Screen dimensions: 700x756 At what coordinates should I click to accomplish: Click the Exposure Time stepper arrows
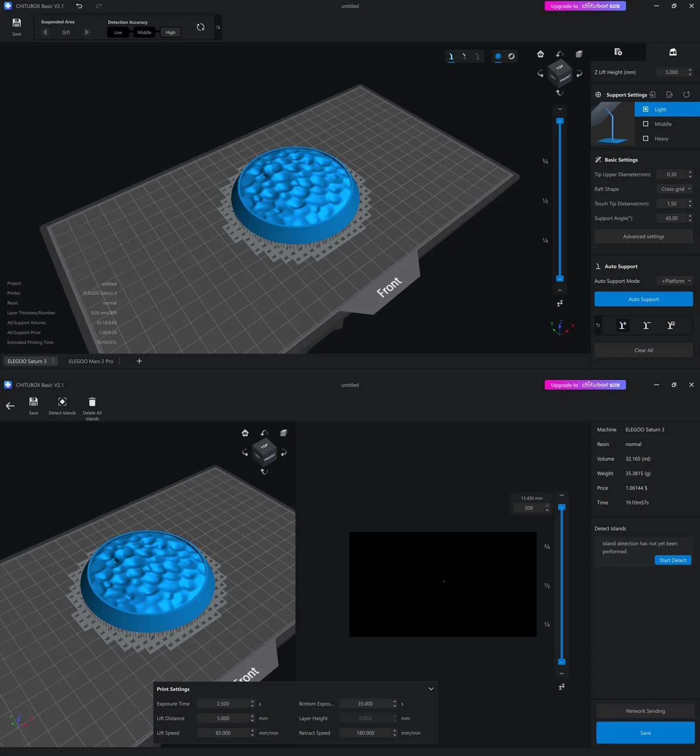(x=252, y=703)
